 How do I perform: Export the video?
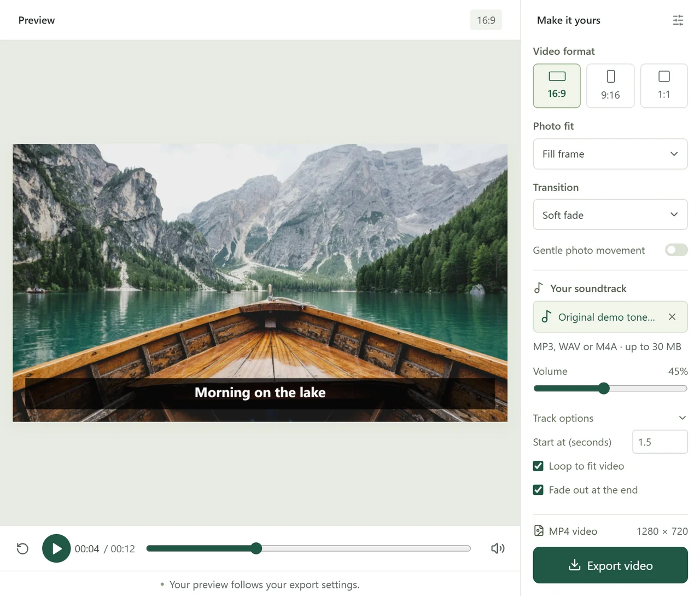[610, 565]
